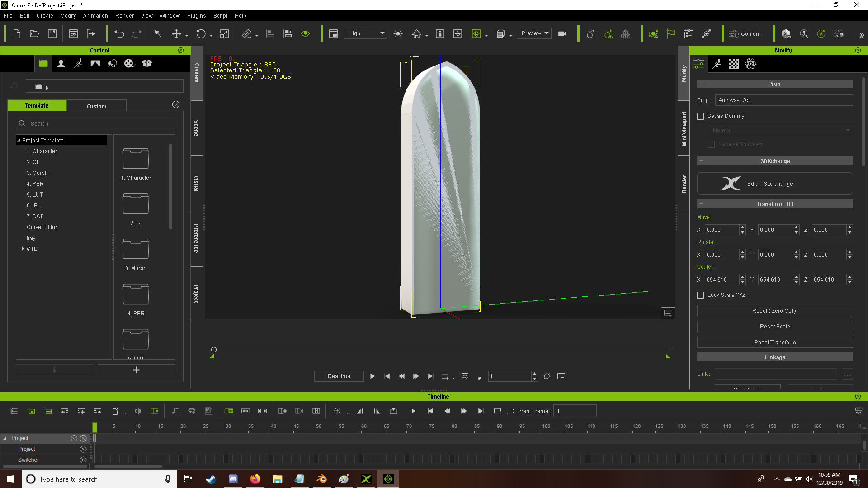Select the Mini Viewport side tab
This screenshot has height=488, width=868.
(684, 129)
